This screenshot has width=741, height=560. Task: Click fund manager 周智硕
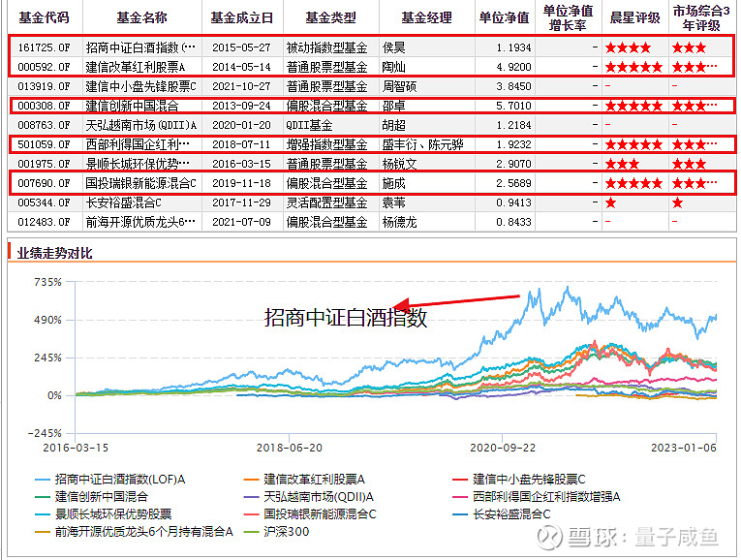pos(399,86)
